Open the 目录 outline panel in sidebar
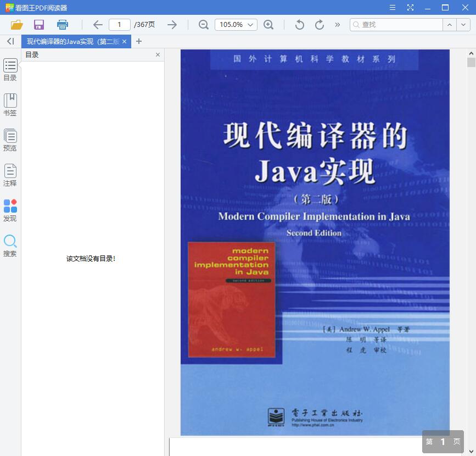Screen dimensions: 476x456 point(10,70)
